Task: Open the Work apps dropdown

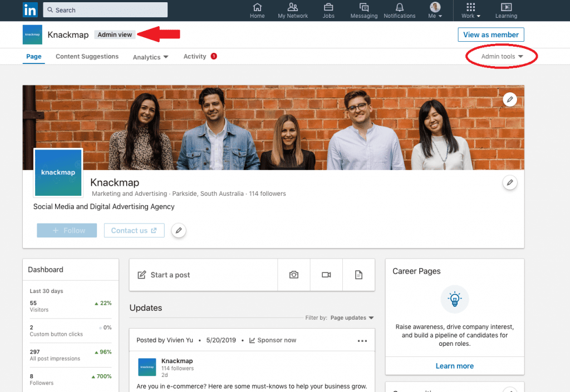Action: [x=471, y=11]
